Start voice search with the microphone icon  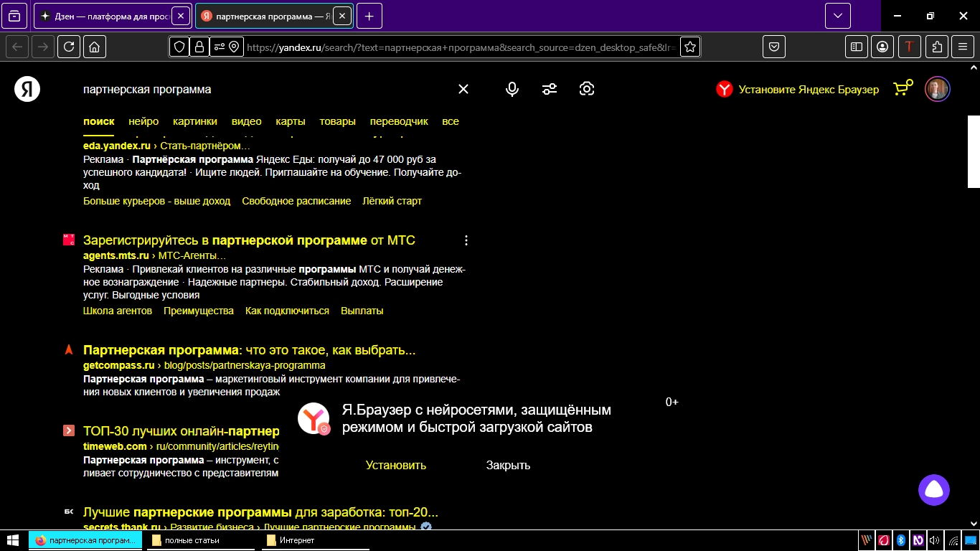(512, 89)
